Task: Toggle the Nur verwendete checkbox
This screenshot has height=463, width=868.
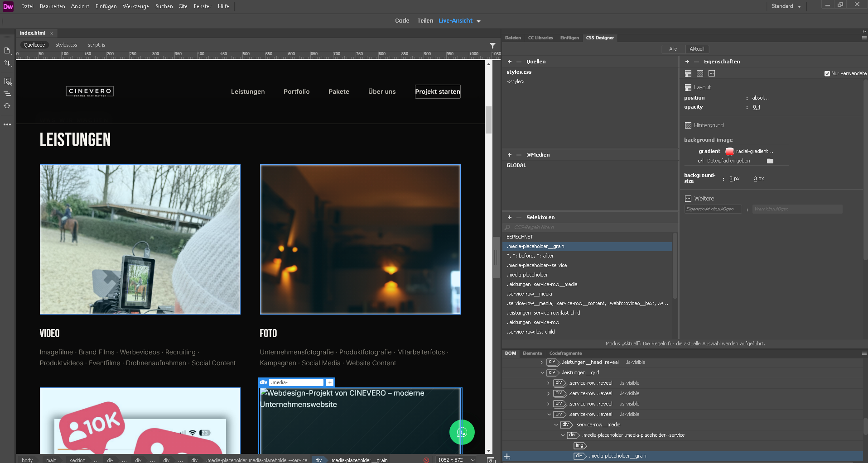Action: [827, 73]
